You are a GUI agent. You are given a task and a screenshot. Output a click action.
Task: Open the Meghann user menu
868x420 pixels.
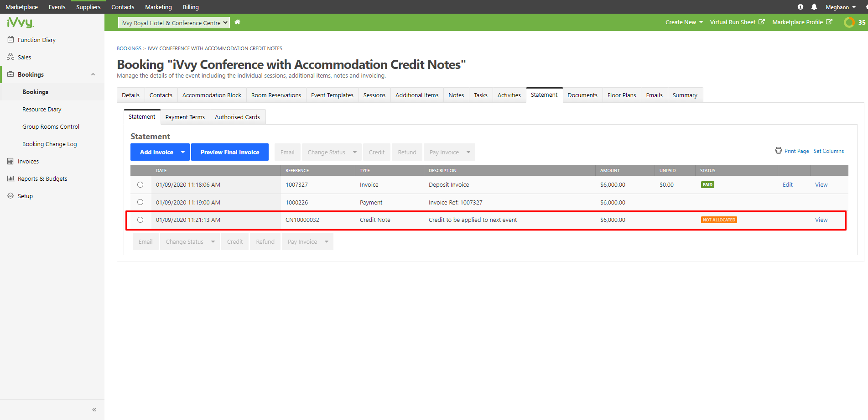click(x=841, y=7)
